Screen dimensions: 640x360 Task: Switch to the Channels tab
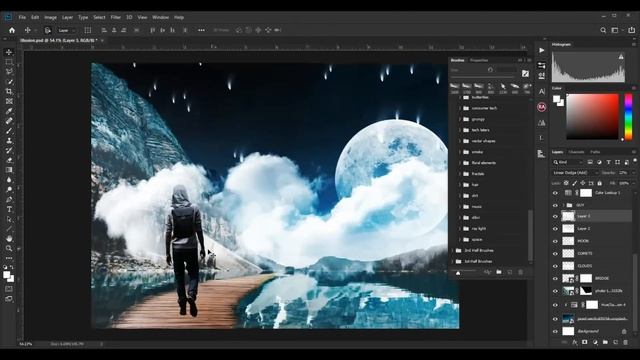click(x=576, y=152)
